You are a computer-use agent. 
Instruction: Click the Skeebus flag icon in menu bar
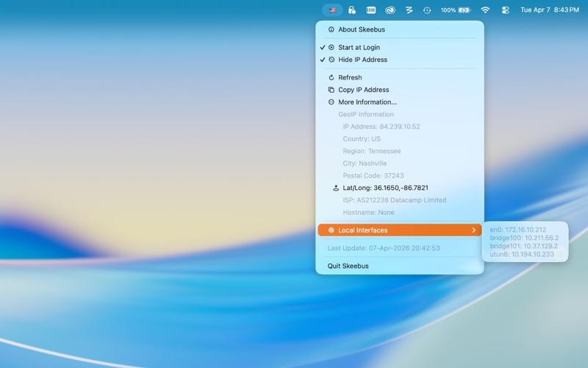[332, 10]
